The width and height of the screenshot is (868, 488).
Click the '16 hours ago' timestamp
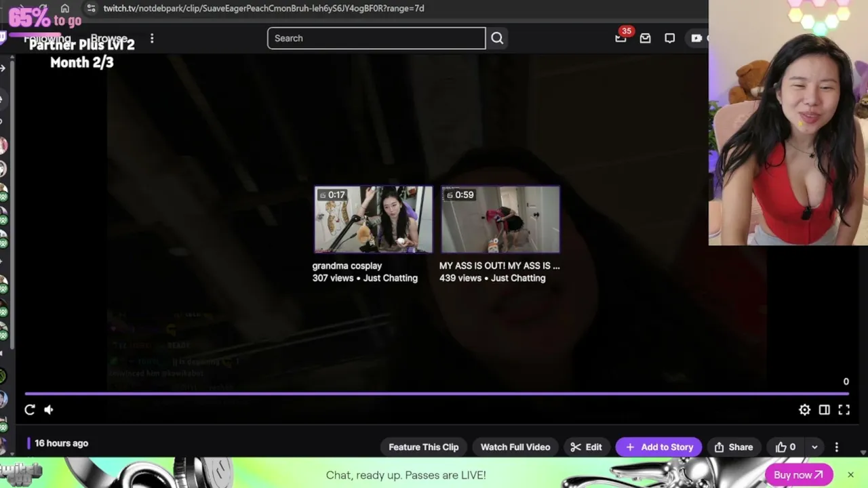[x=62, y=443]
